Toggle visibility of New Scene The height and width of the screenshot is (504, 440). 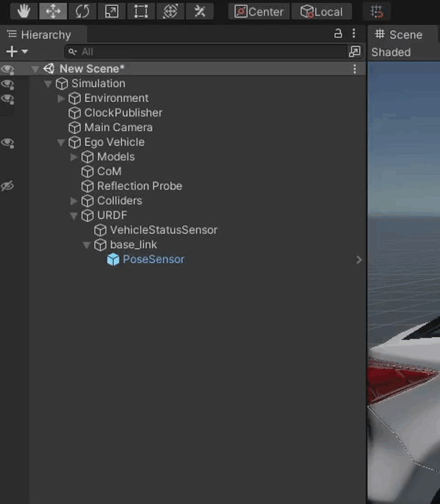pyautogui.click(x=7, y=69)
